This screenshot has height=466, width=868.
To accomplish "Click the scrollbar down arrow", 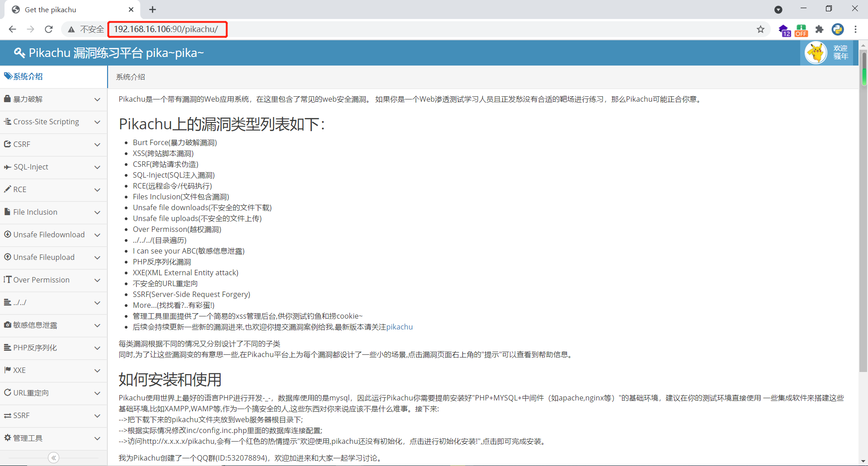I will pos(863,461).
